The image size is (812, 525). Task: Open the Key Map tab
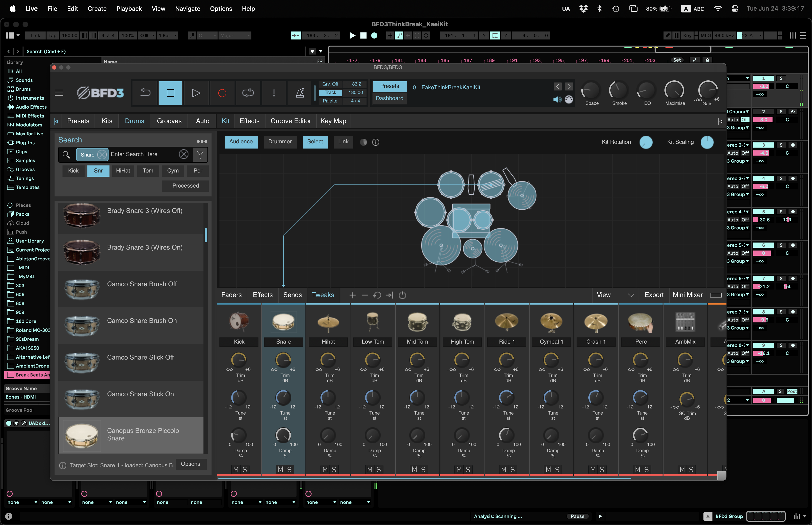[x=333, y=121]
